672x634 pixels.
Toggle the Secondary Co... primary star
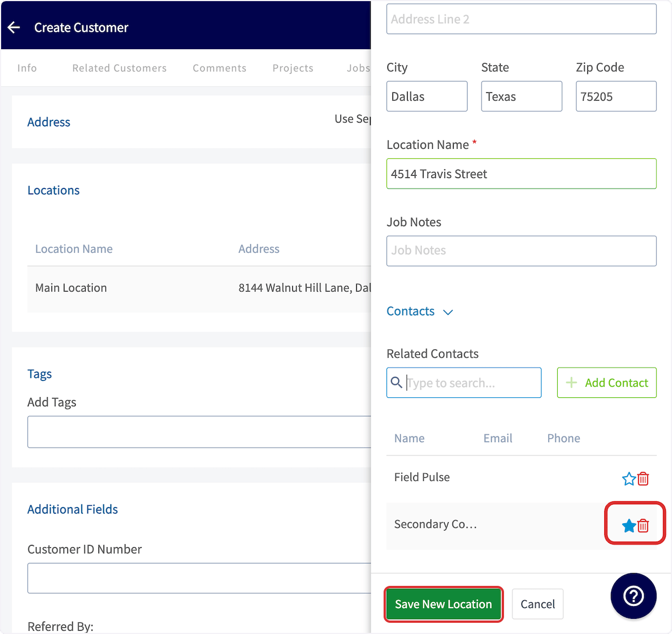pyautogui.click(x=629, y=525)
